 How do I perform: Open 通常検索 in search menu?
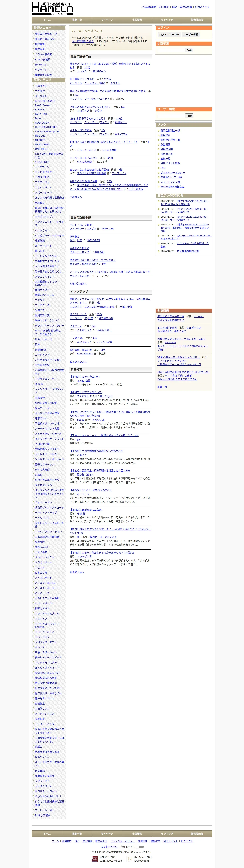tap(40, 49)
